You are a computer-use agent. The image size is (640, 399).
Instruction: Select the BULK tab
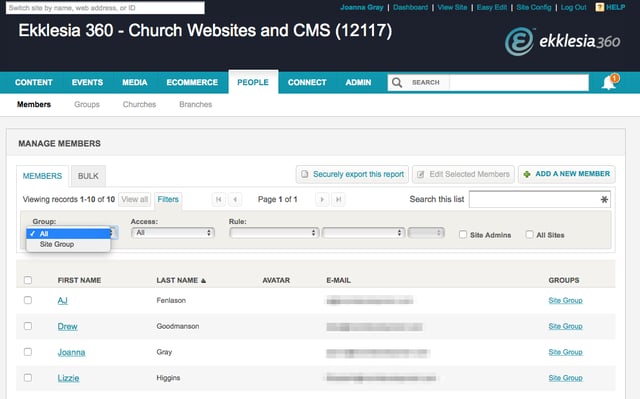[x=88, y=176]
